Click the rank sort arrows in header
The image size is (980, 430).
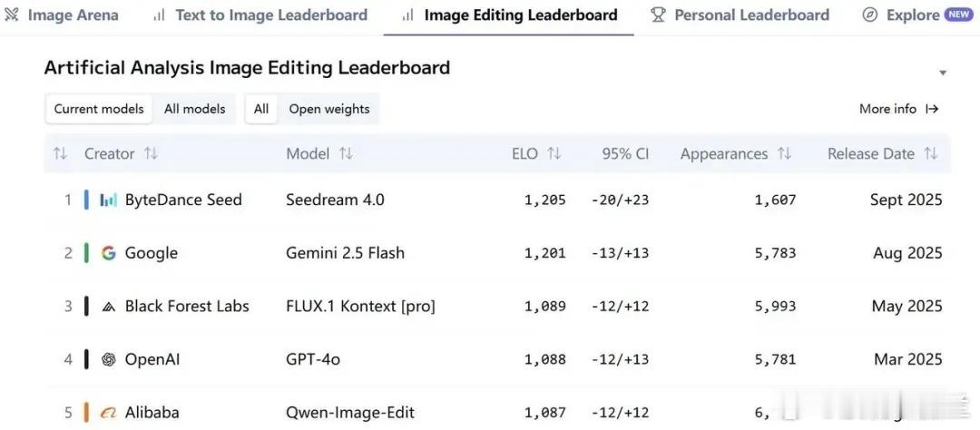click(60, 153)
